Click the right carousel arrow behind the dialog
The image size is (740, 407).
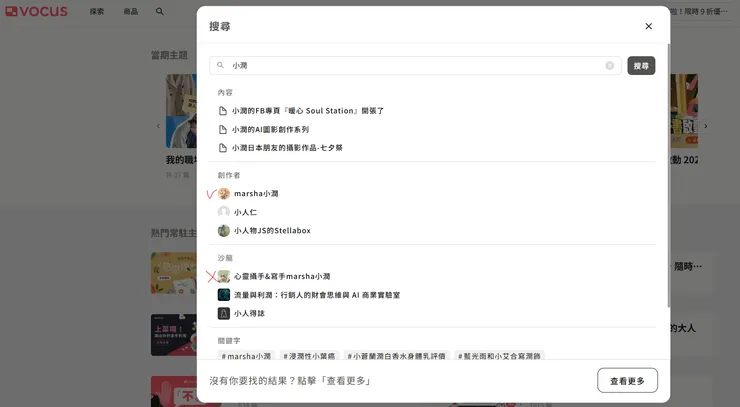coord(706,126)
